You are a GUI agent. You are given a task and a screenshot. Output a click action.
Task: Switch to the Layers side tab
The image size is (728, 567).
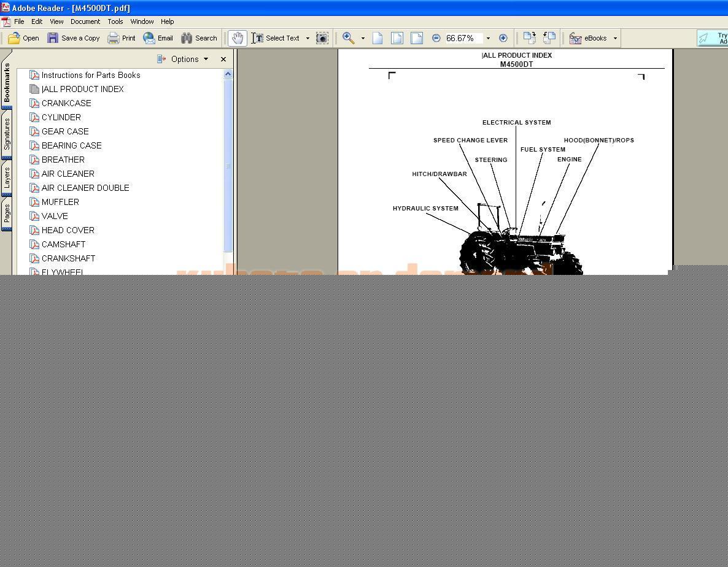tap(7, 179)
